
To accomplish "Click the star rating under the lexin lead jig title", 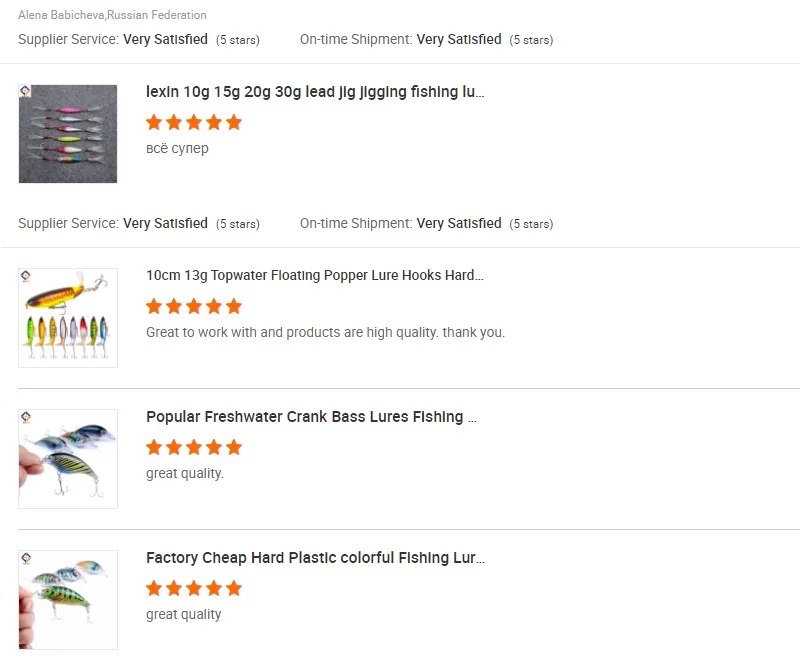I will click(194, 123).
